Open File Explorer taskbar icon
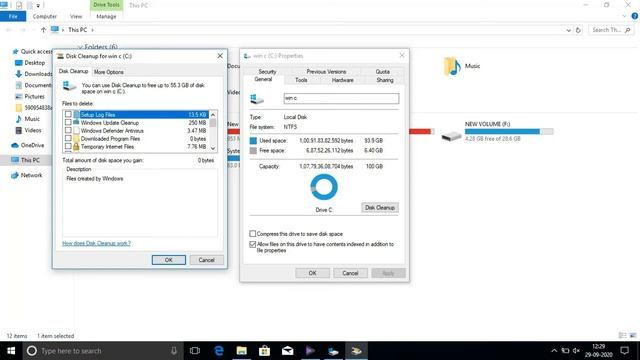The height and width of the screenshot is (360, 640). pos(242,351)
